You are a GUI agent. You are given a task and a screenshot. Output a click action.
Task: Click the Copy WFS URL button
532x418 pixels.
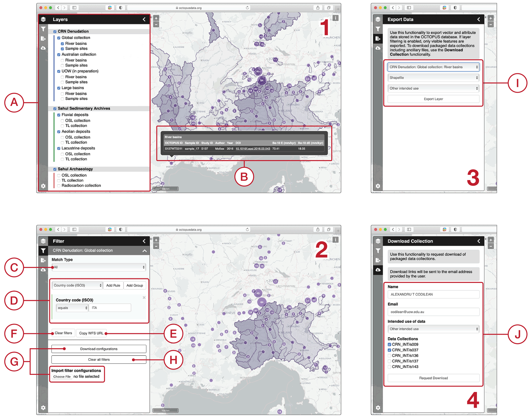[x=91, y=333]
